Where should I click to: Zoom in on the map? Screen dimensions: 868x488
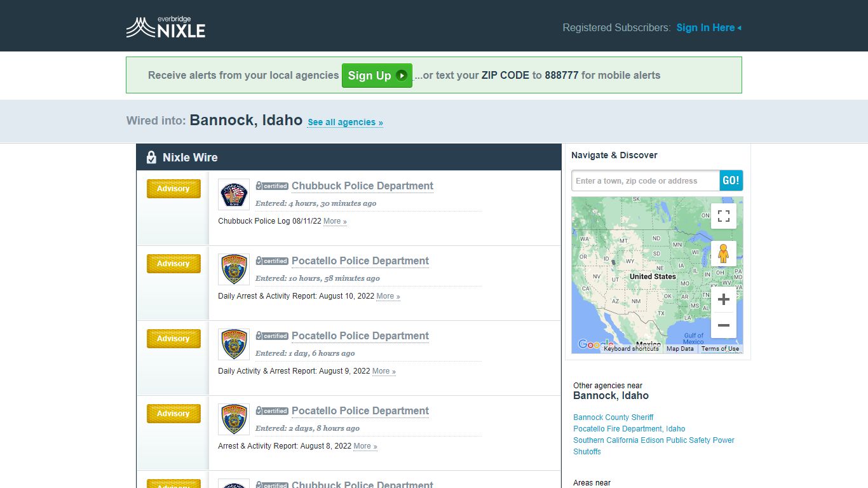coord(724,299)
